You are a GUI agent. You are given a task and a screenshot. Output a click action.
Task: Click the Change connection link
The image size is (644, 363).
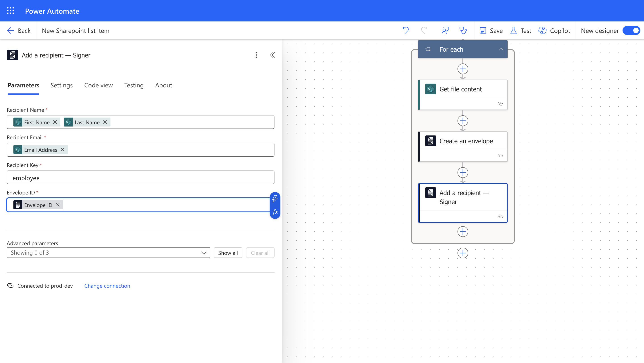click(x=107, y=286)
